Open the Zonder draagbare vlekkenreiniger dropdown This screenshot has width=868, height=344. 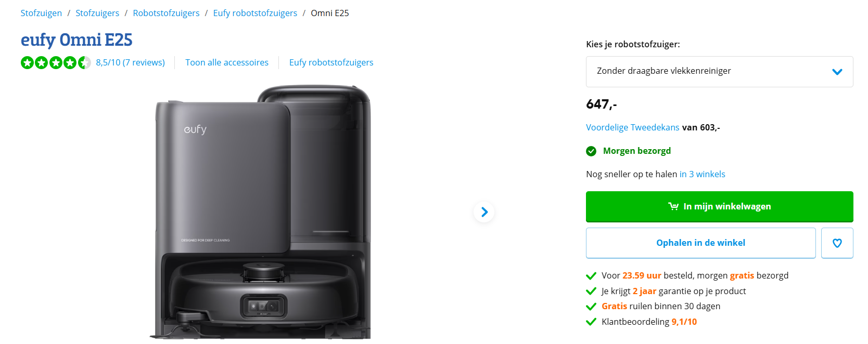click(719, 71)
